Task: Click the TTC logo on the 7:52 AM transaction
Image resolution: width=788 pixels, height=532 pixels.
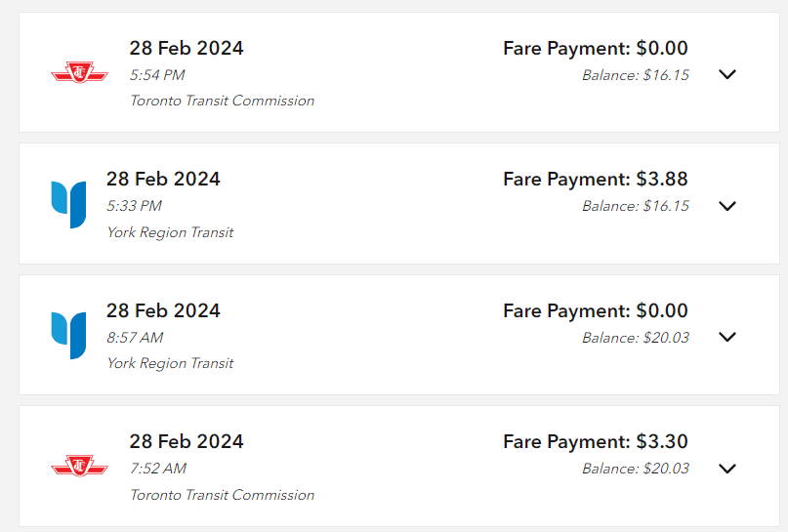Action: [x=79, y=466]
